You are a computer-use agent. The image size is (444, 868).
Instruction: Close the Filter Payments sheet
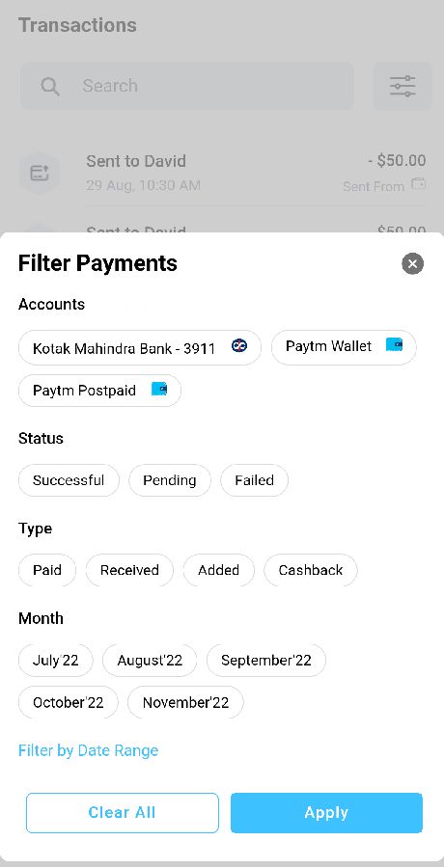[x=412, y=263]
